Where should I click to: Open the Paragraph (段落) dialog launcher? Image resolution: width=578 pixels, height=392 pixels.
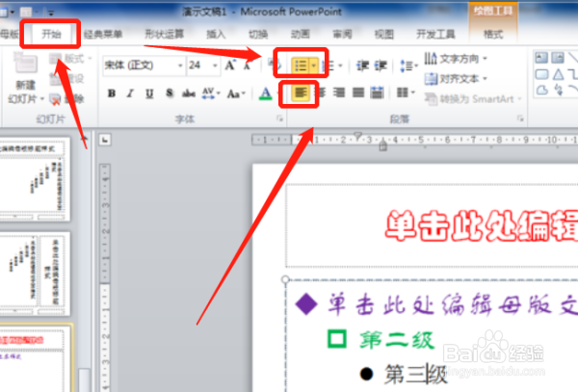(x=520, y=118)
